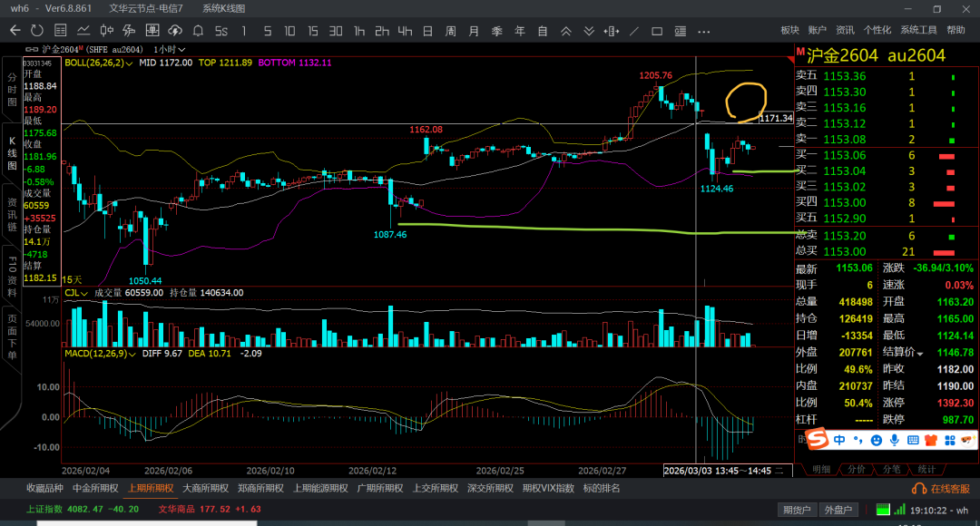Switch to the 上期所期权 tab
Viewport: 980px width, 526px height.
click(151, 489)
